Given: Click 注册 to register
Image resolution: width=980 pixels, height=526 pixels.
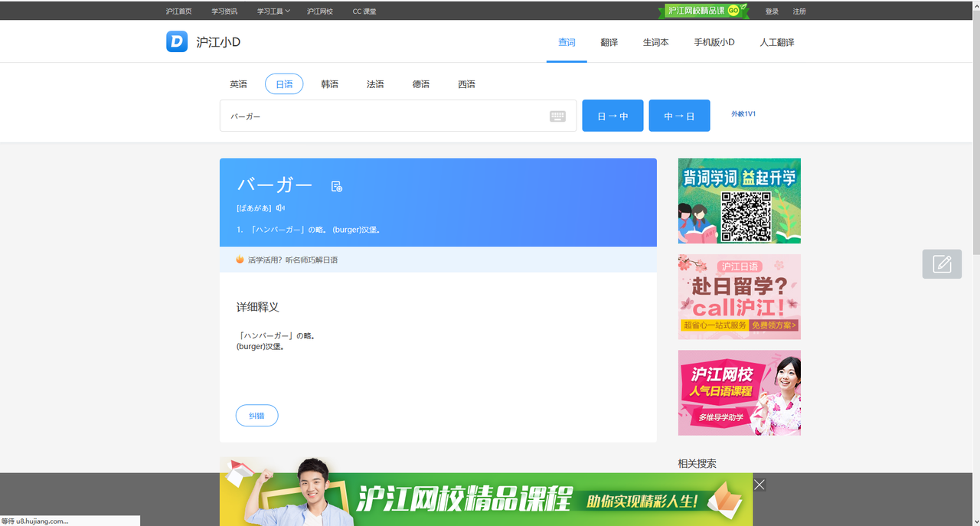Looking at the screenshot, I should (799, 11).
